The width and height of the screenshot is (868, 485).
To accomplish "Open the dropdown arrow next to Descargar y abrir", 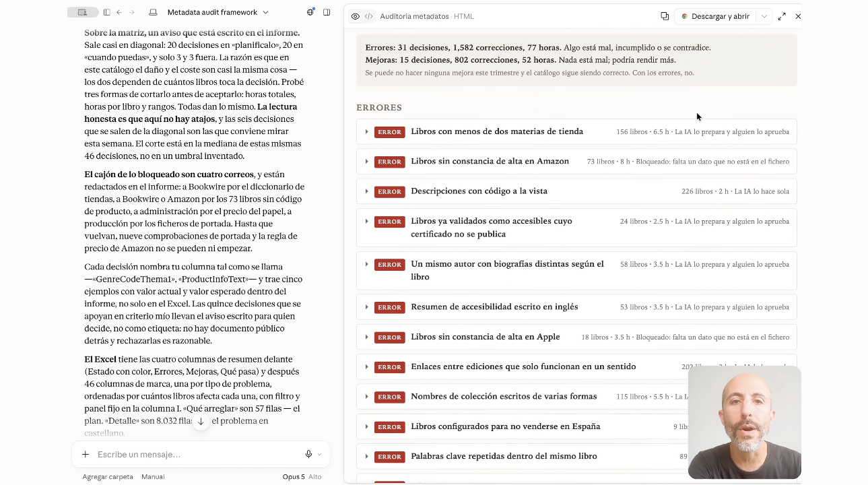I will 764,16.
